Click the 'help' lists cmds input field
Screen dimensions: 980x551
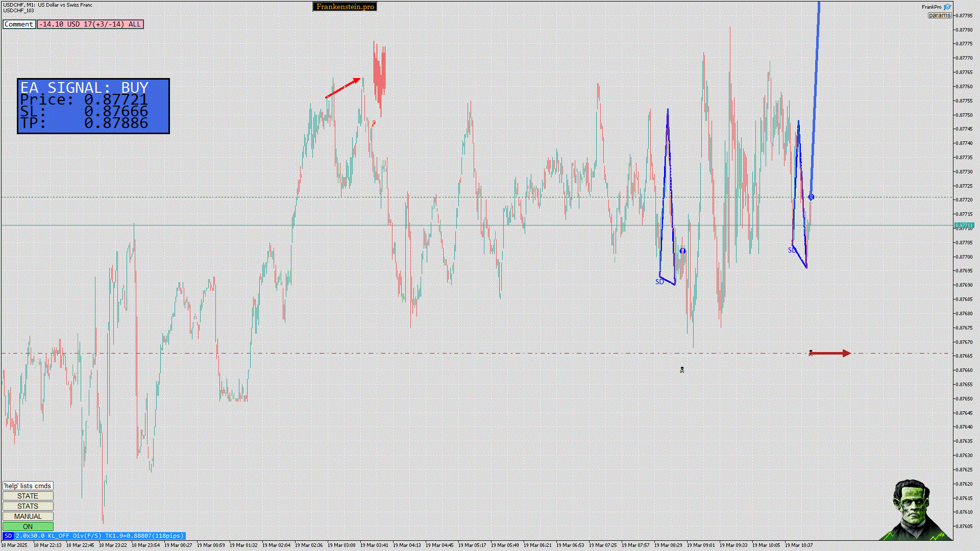point(28,486)
